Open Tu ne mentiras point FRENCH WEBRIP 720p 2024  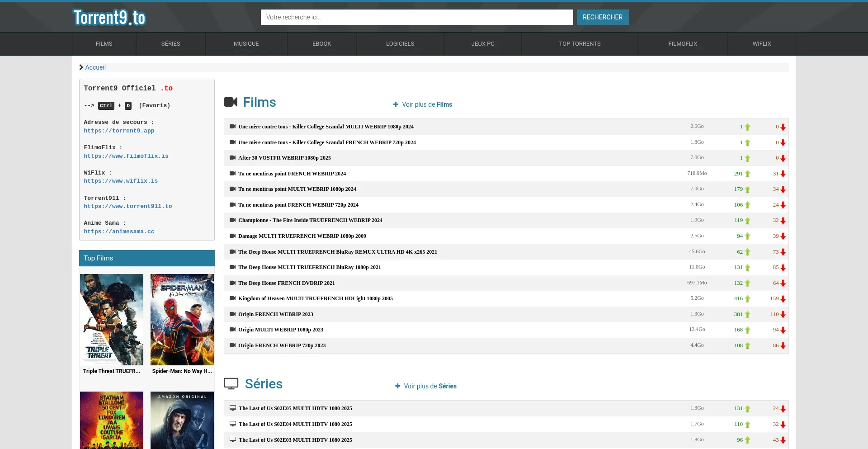click(x=298, y=205)
